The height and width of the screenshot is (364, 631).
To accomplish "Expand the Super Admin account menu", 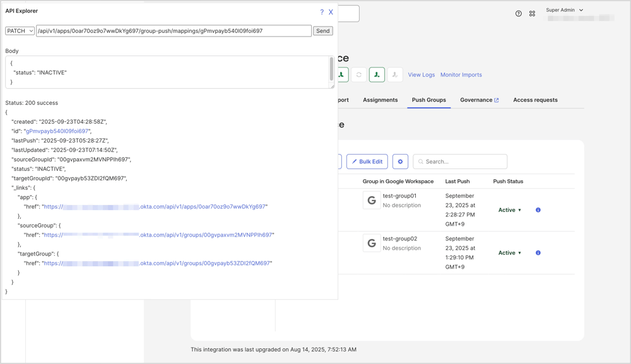I will point(565,10).
